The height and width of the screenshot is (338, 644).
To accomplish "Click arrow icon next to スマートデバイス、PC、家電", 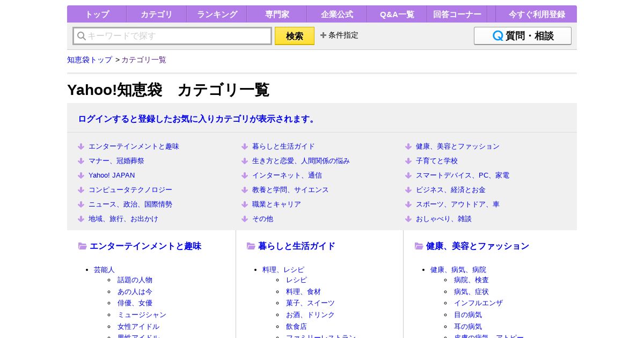I will [x=408, y=175].
